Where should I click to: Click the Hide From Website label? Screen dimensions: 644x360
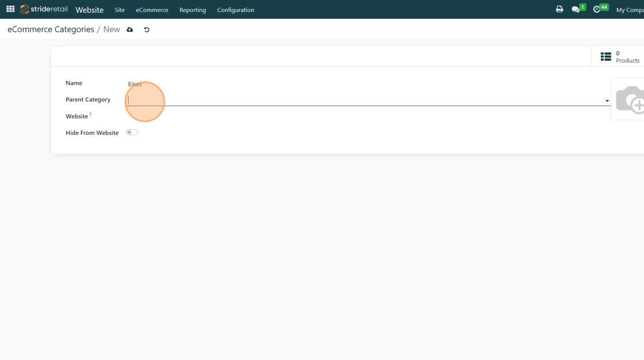tap(92, 133)
